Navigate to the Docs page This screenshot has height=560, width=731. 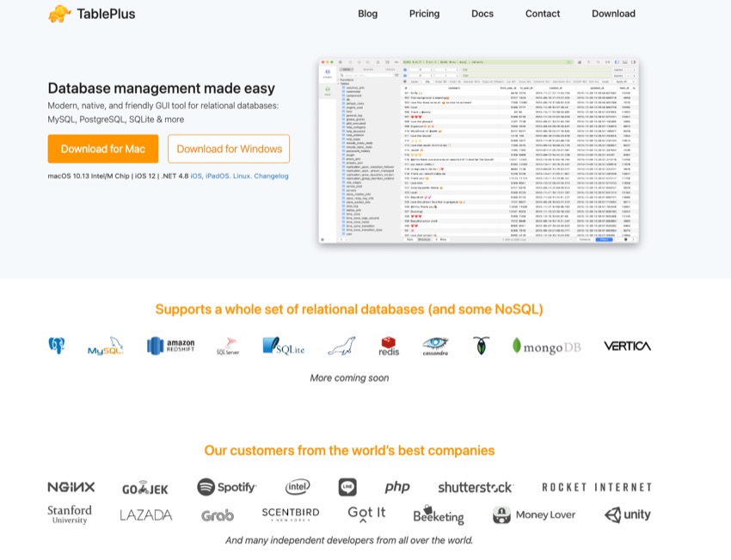pos(482,14)
